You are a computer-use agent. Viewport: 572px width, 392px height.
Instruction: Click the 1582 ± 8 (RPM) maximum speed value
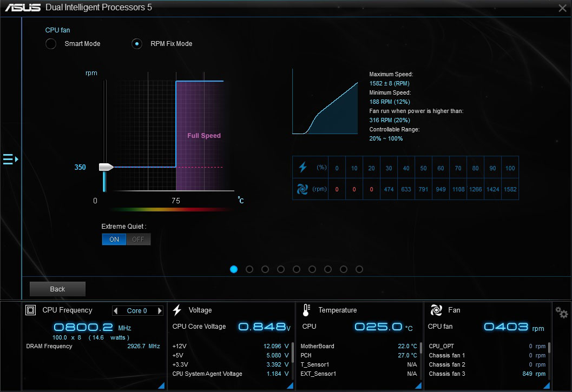click(x=389, y=83)
